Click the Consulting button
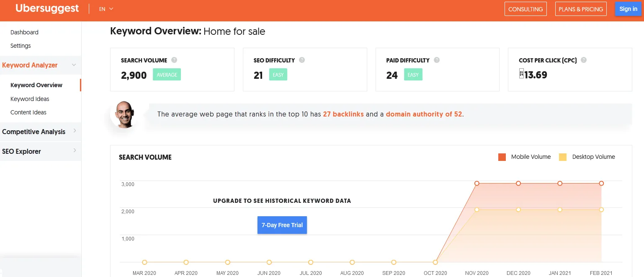The image size is (644, 277). pos(526,9)
